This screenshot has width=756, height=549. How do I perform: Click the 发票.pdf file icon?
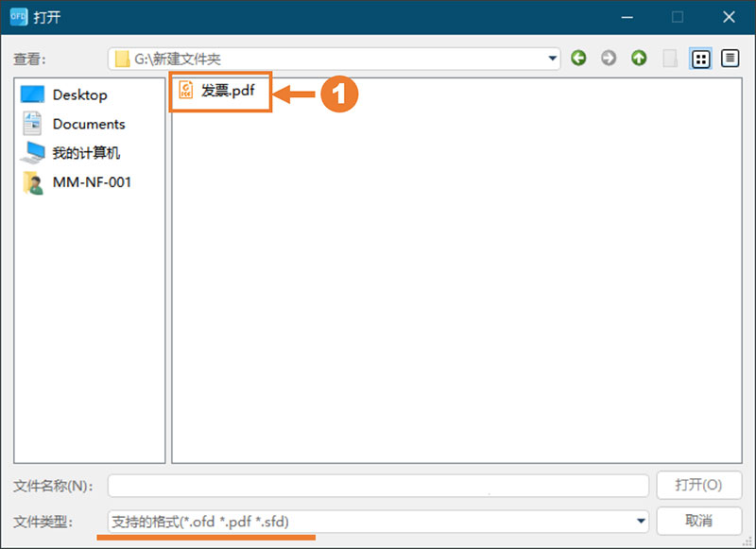click(185, 90)
